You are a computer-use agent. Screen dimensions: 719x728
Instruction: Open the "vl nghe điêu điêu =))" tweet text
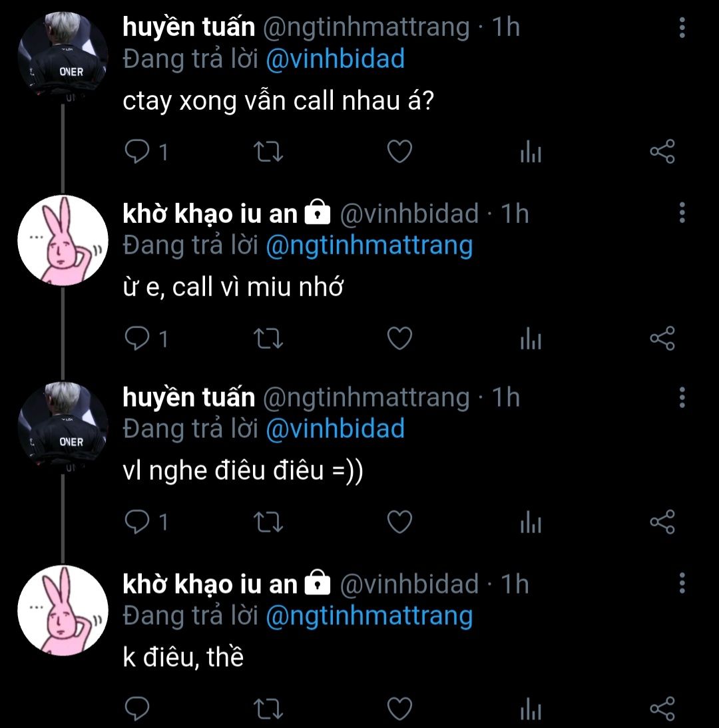point(242,472)
